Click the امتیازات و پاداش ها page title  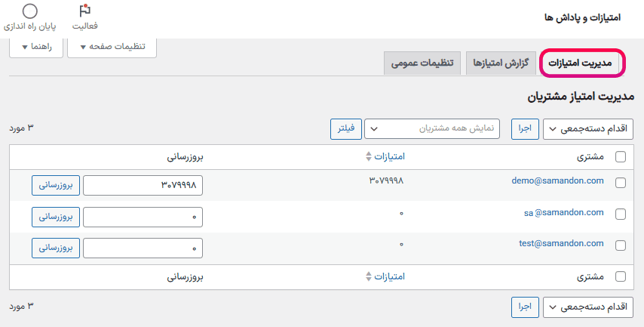pos(582,17)
